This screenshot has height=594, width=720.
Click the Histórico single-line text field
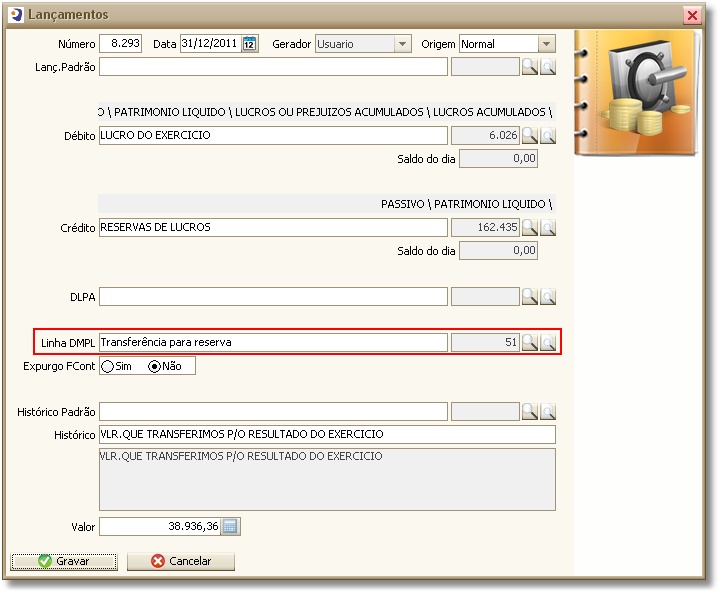(327, 434)
